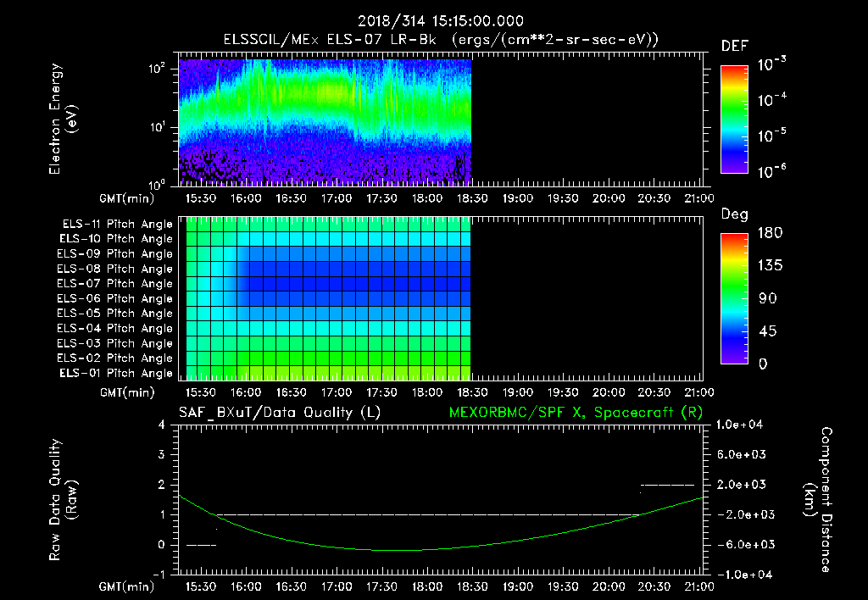Click the 19:00 tick label under pitch angle panel
This screenshot has height=600, width=868.
(x=518, y=392)
